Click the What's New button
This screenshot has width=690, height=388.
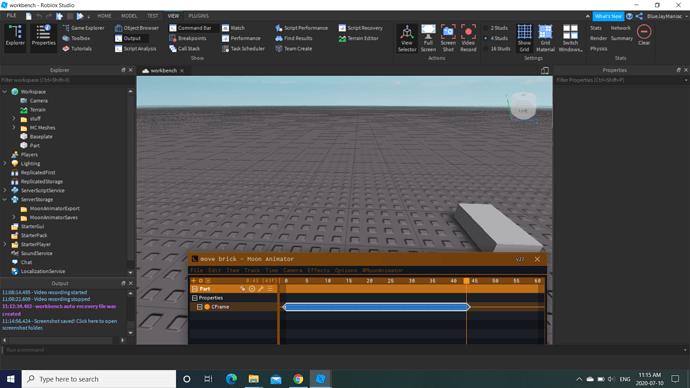coord(608,16)
